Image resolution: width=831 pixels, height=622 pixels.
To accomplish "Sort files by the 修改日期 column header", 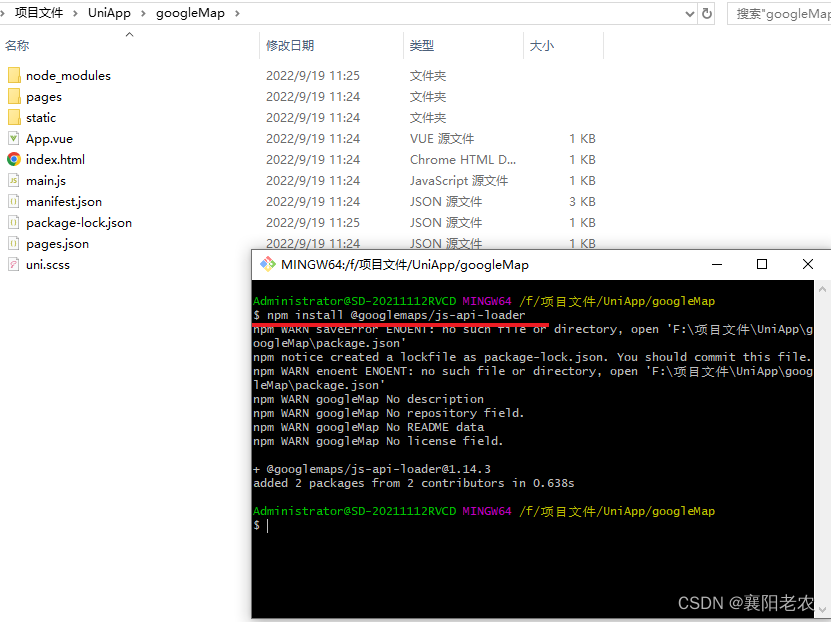I will coord(290,45).
